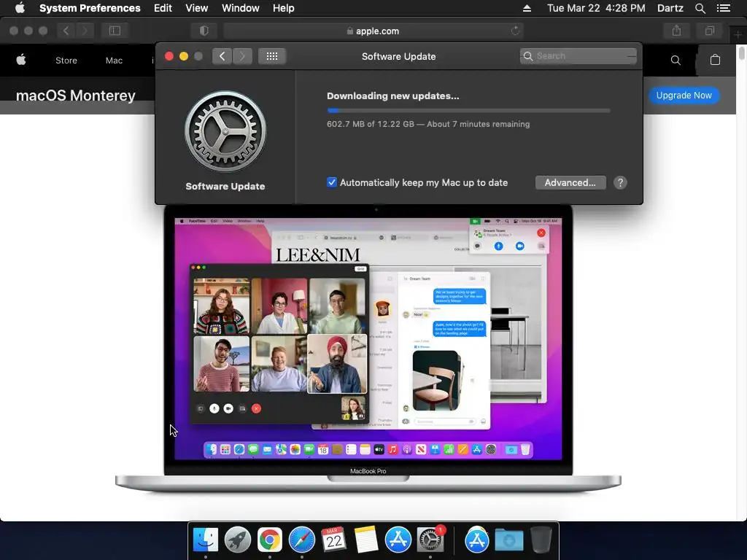Open the Apple menu in the menu bar
The height and width of the screenshot is (560, 747).
tap(20, 8)
